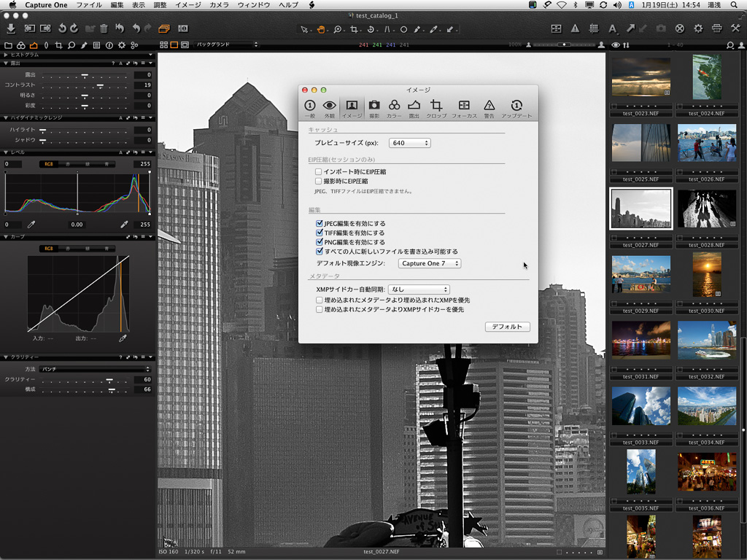Uncheck JPEG編集を有効にする checkbox
This screenshot has width=747, height=560.
click(320, 224)
